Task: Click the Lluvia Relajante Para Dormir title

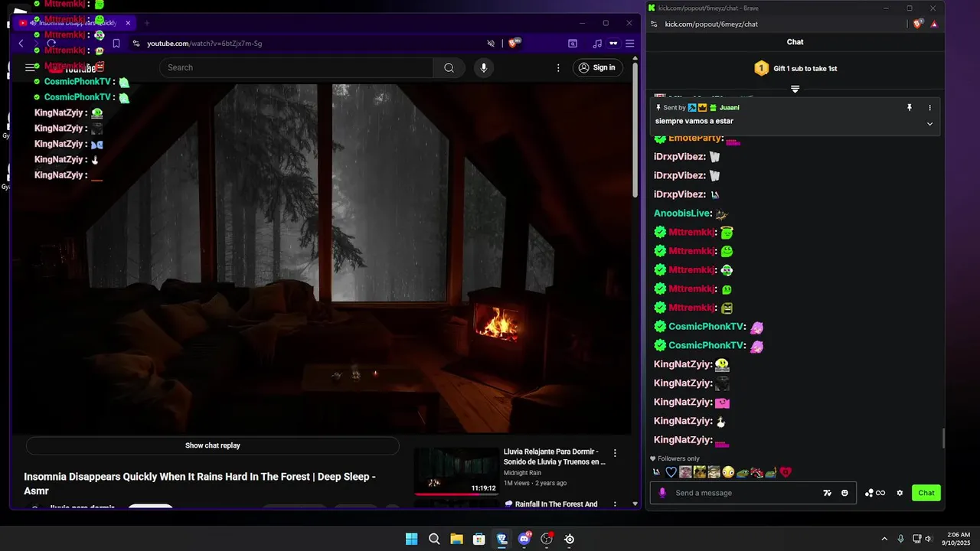Action: [x=554, y=457]
